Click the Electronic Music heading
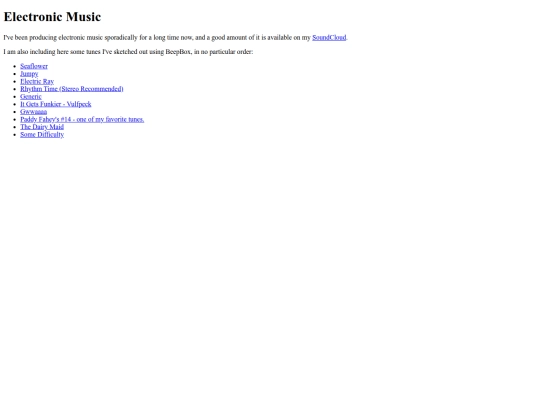 coord(52,17)
